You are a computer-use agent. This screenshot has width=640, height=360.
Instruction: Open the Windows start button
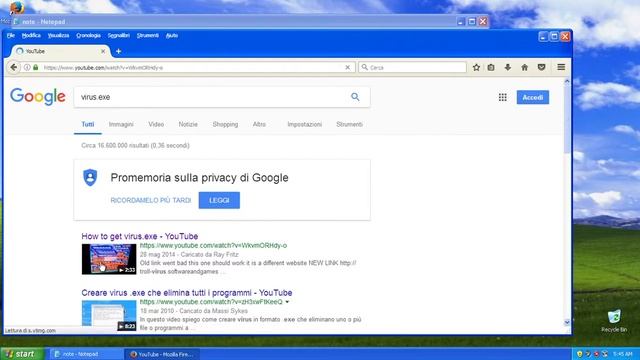click(x=21, y=353)
